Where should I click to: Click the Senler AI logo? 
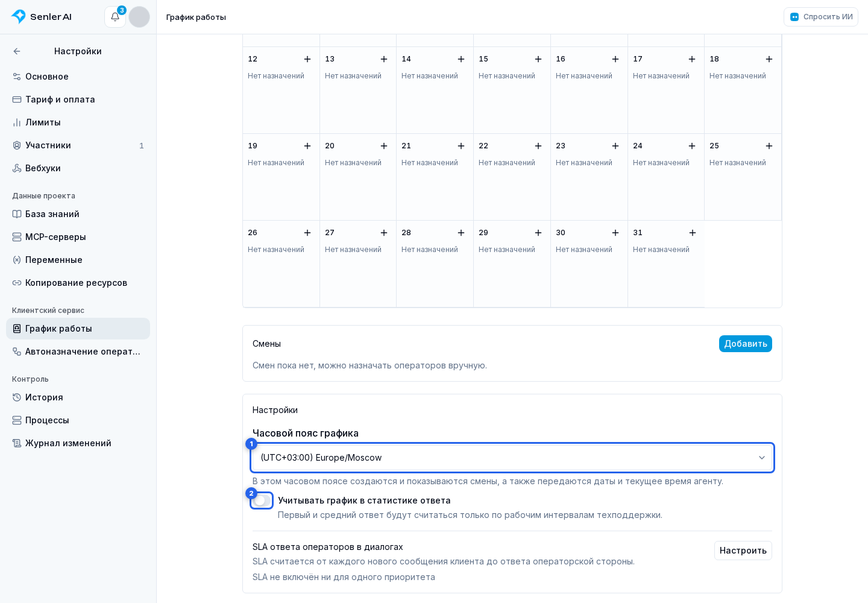[42, 17]
